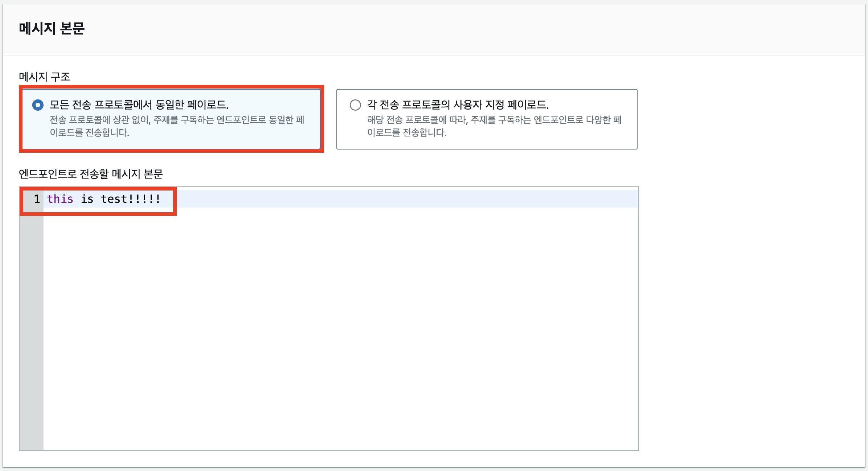Click the '각 전송 프로토콜의 사용자 지정 페이로드.' title text
This screenshot has width=868, height=471.
pos(458,105)
